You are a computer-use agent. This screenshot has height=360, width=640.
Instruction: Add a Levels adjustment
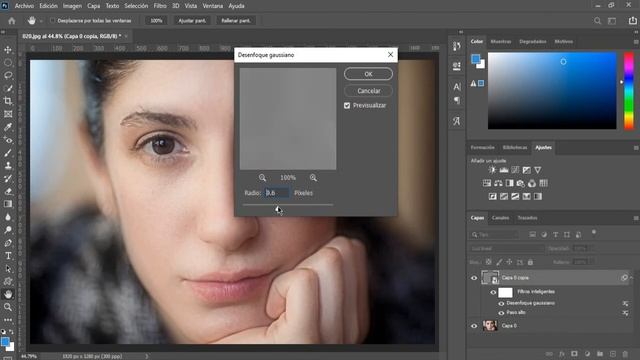click(504, 170)
